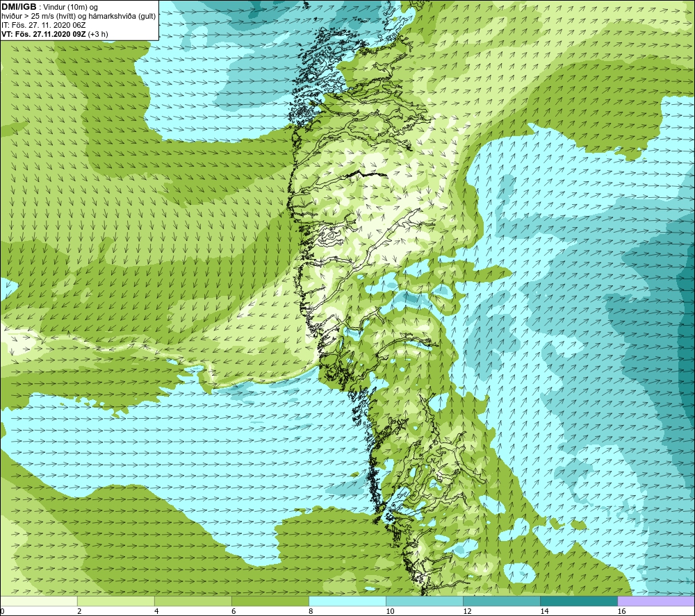Image resolution: width=695 pixels, height=616 pixels.
Task: Click the "hviður > 25 m/s (hvítt)" line
Action: click(79, 16)
